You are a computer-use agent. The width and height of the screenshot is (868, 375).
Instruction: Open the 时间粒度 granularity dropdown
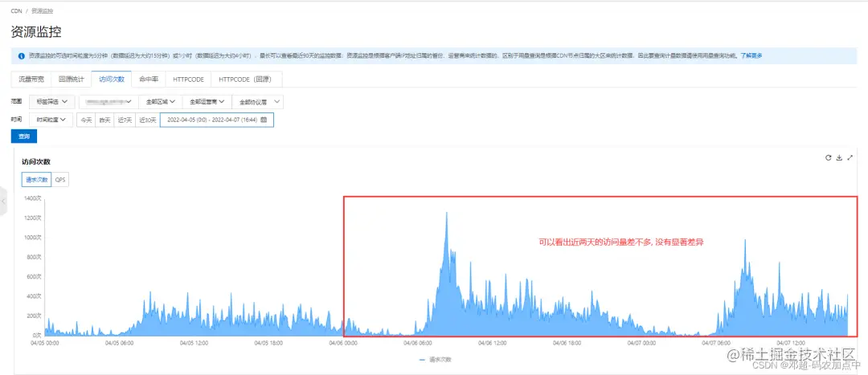pyautogui.click(x=51, y=120)
